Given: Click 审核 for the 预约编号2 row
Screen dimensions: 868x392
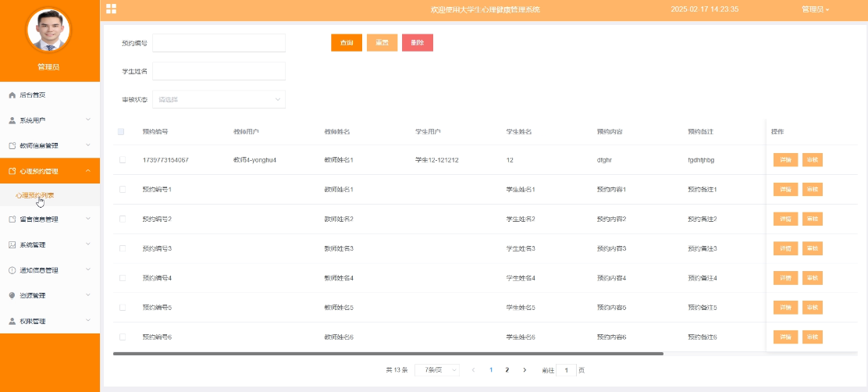Looking at the screenshot, I should click(x=812, y=219).
